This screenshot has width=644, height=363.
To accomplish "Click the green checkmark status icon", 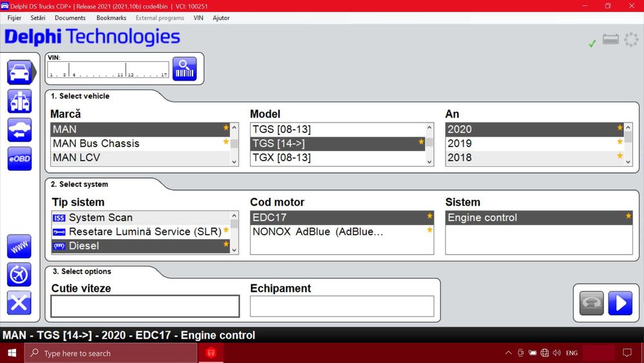I will click(x=592, y=43).
